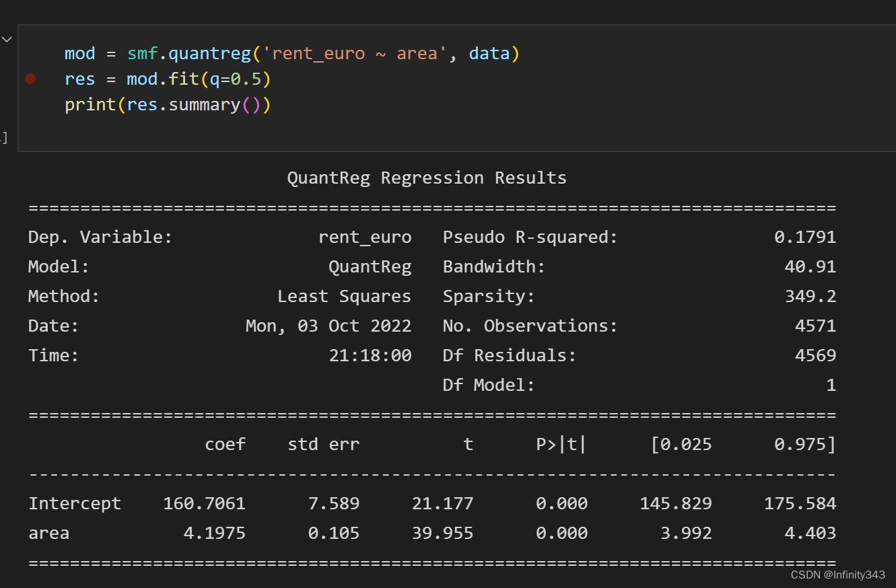Click the Bandwidth value 40.91

pyautogui.click(x=810, y=266)
